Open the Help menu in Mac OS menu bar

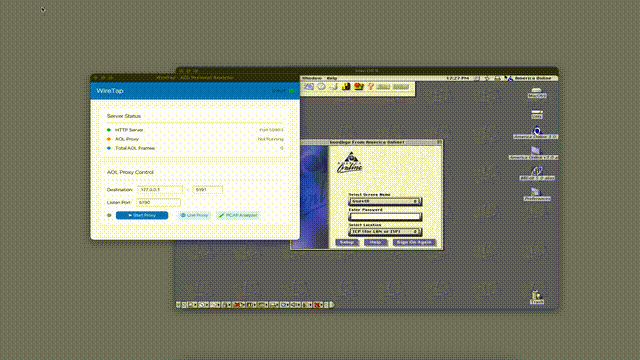coord(332,78)
